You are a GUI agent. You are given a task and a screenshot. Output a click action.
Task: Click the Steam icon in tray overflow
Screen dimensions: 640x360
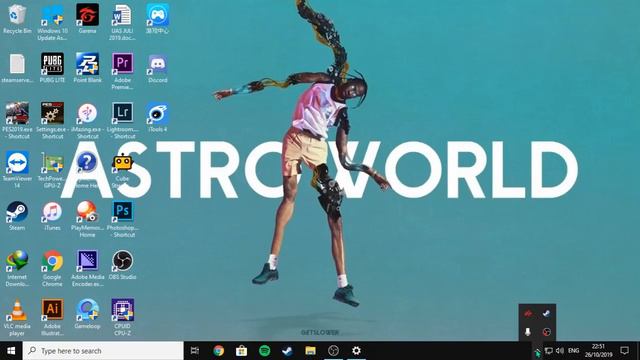(546, 313)
